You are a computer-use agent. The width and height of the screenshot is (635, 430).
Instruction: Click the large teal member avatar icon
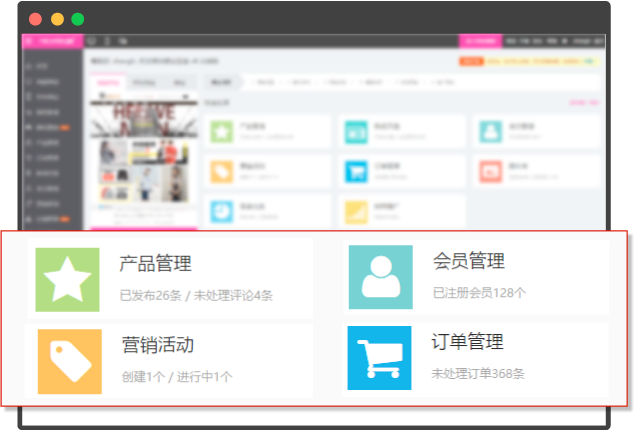[380, 277]
